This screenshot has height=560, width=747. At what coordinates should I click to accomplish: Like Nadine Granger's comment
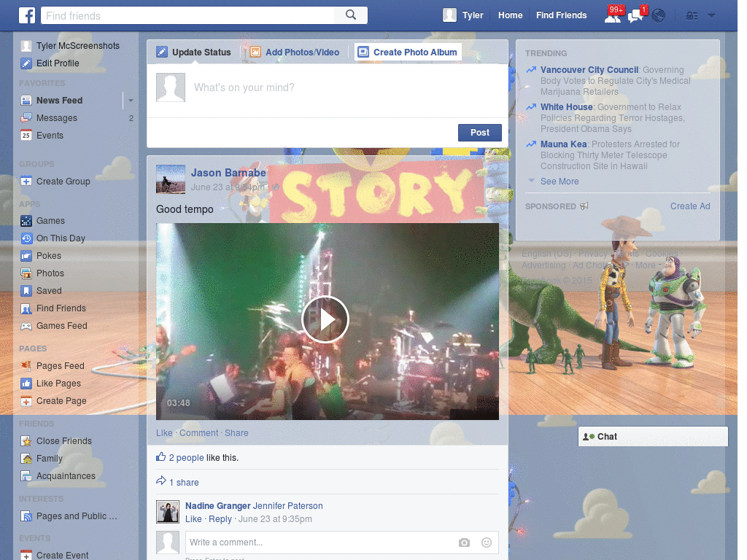click(x=193, y=519)
